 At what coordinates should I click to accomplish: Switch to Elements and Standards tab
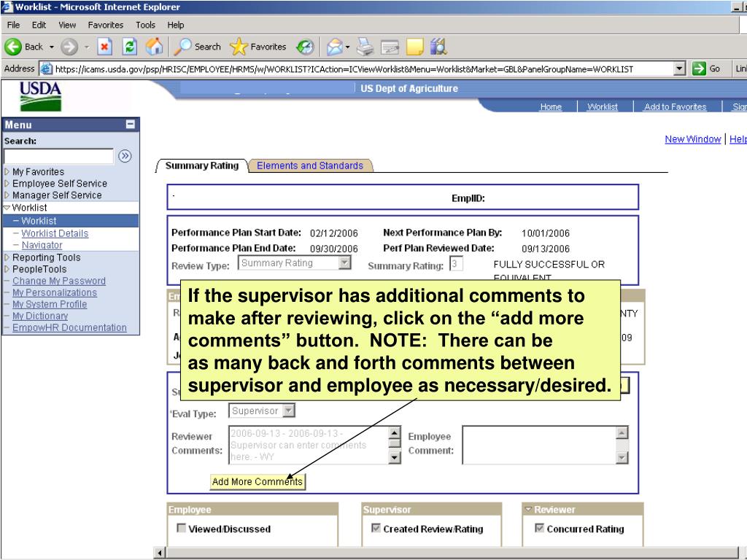(310, 166)
